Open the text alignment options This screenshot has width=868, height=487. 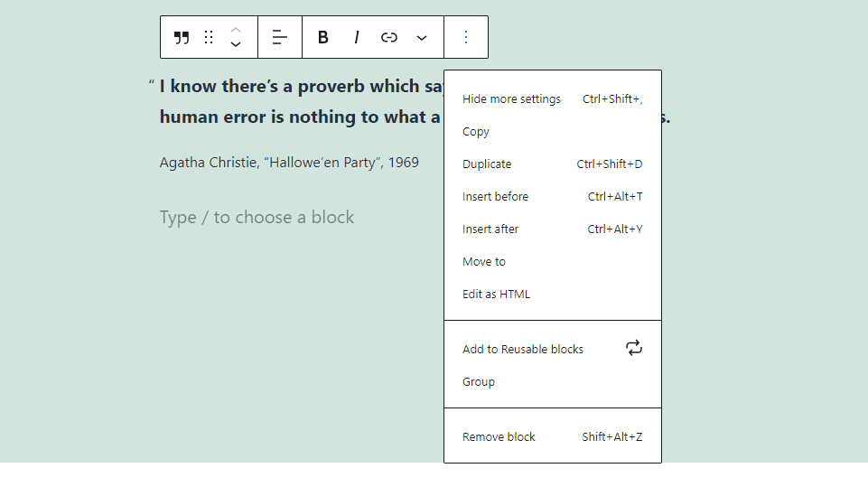[280, 37]
